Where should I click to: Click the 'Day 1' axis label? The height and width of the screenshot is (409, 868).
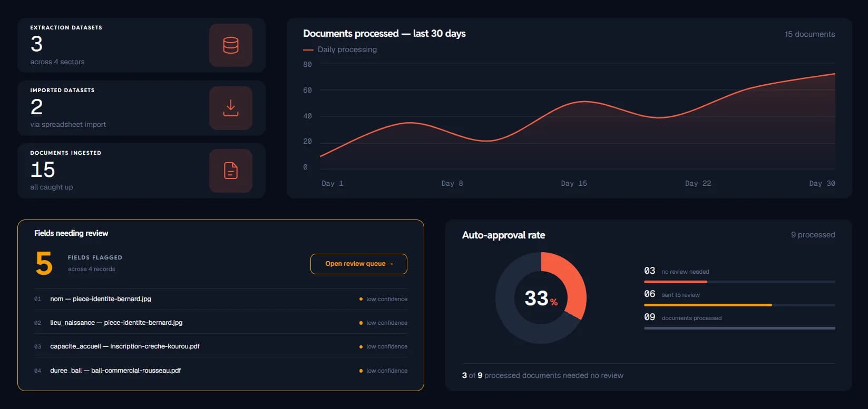(333, 183)
